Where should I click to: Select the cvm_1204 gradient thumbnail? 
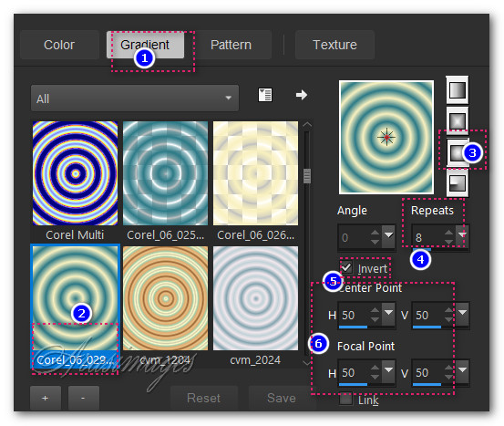pos(165,298)
